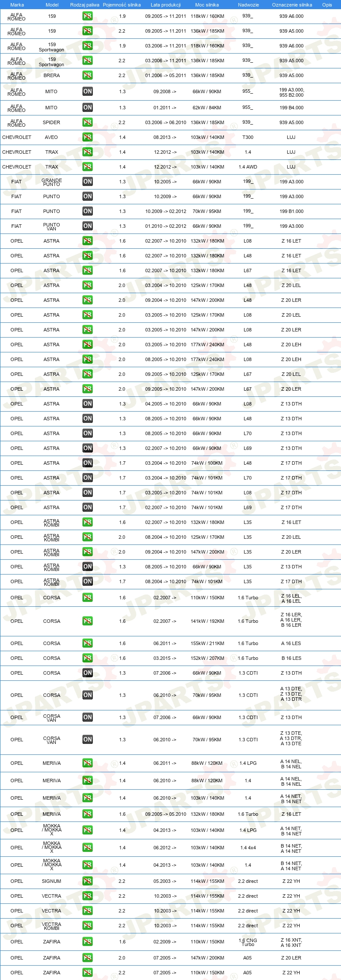Click engine code '199 B4.000'
The height and width of the screenshot is (980, 341).
click(x=292, y=108)
